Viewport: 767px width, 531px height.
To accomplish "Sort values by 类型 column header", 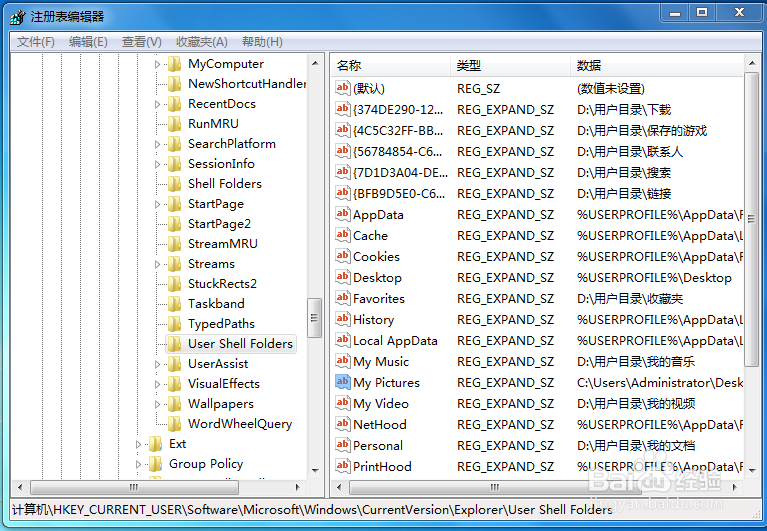I will tap(510, 66).
